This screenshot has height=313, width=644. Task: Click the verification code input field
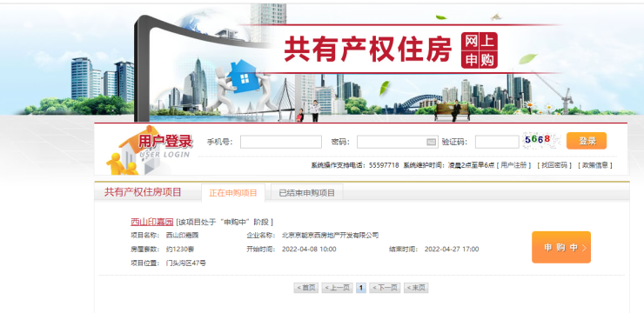497,142
